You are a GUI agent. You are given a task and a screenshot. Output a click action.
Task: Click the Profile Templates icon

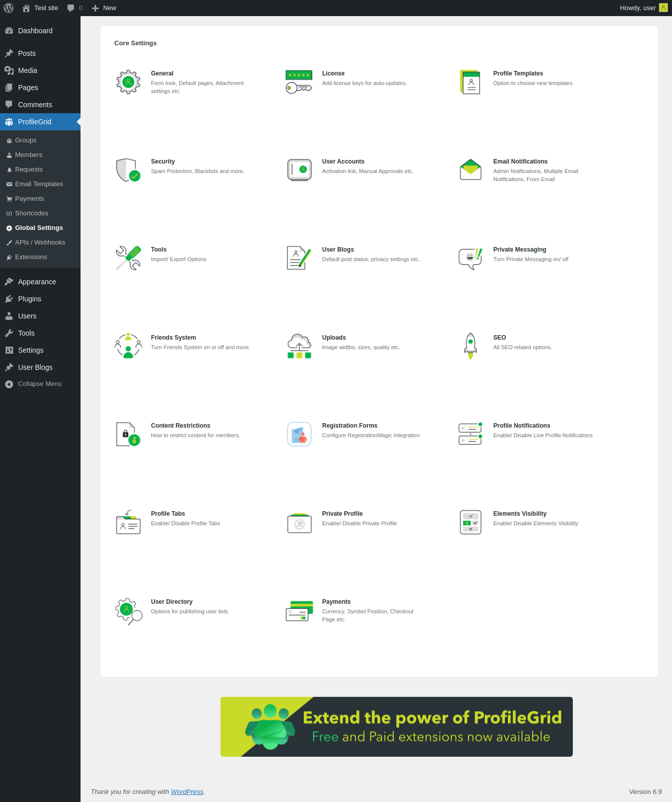point(471,82)
